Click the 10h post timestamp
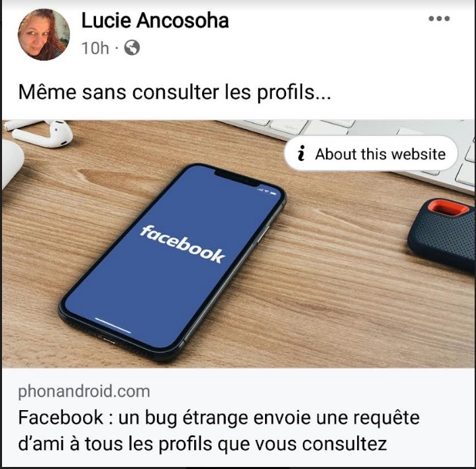The image size is (476, 469). tap(95, 48)
